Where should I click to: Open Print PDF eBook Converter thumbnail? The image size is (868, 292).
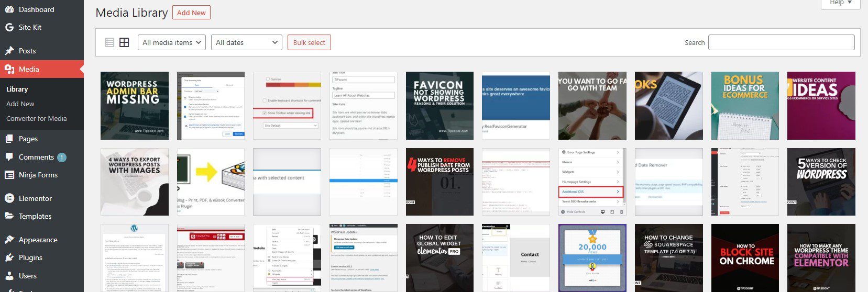pyautogui.click(x=211, y=182)
